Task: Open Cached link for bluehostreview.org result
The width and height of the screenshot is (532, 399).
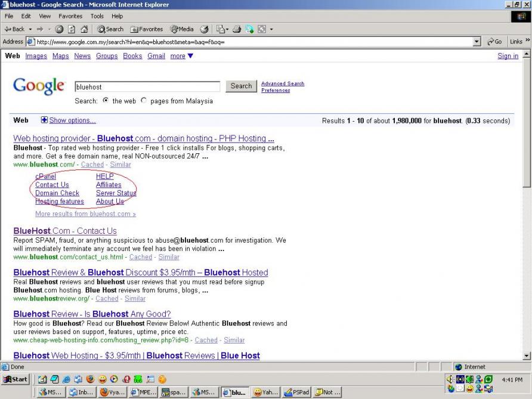Action: tap(107, 299)
